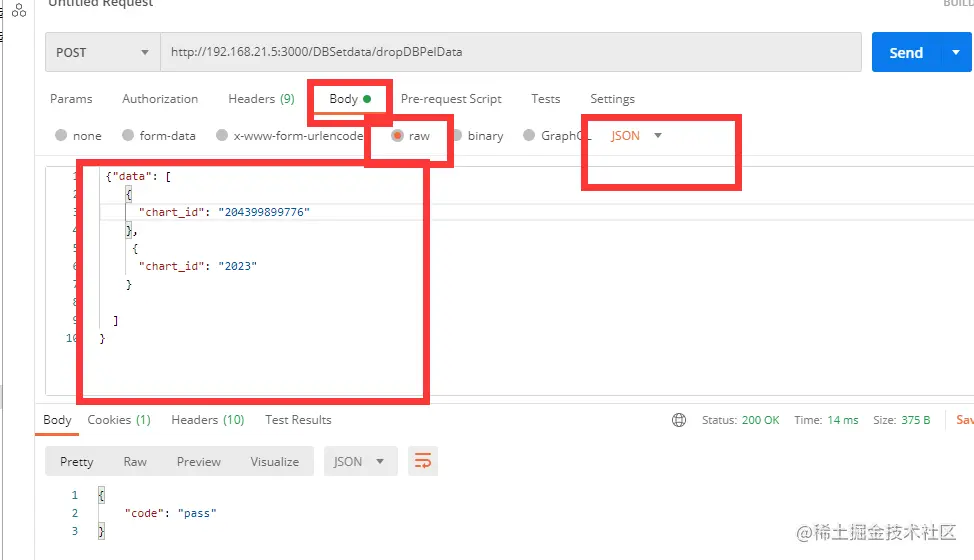Select the Preview response view
The width and height of the screenshot is (974, 560).
click(198, 461)
